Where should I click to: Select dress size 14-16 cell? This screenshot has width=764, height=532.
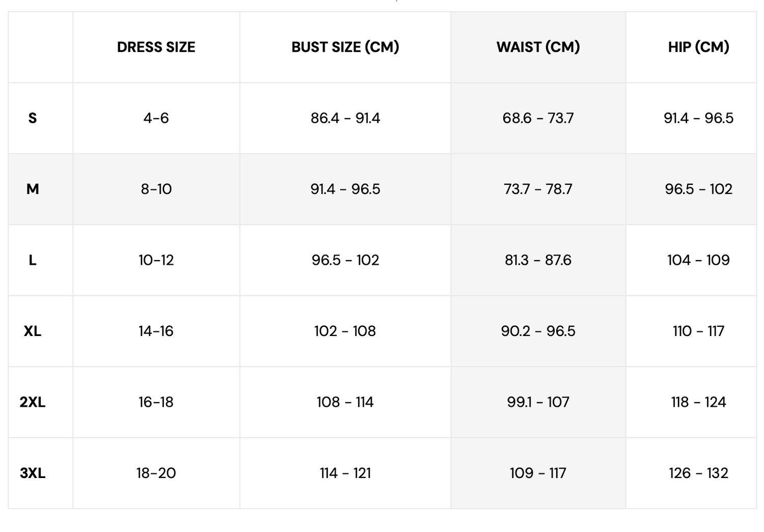point(156,331)
